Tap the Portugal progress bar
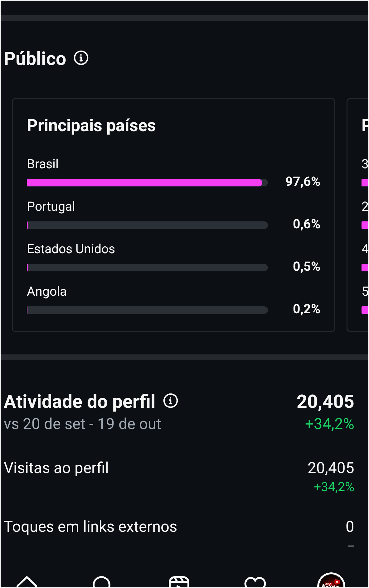Screen dimensions: 369x588 click(147, 225)
